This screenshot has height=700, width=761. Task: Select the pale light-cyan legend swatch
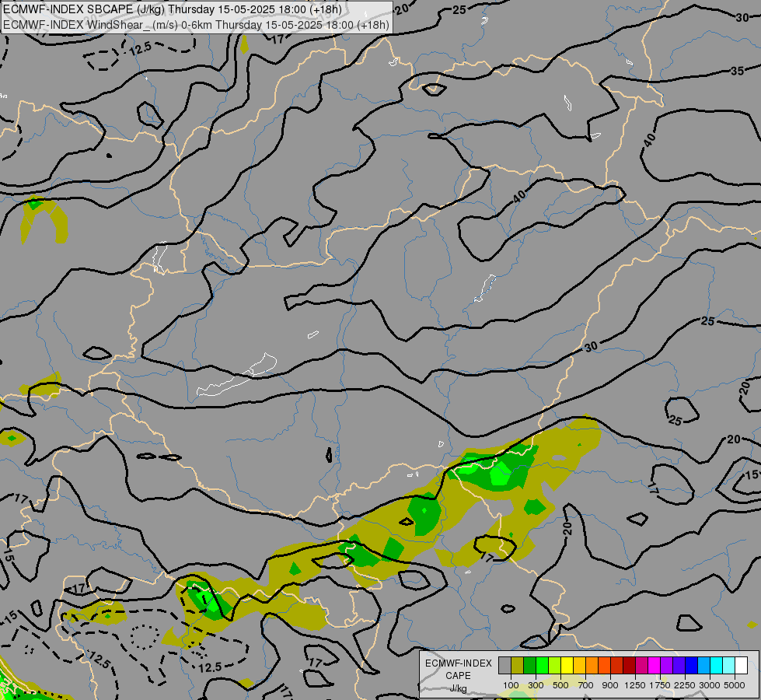pyautogui.click(x=728, y=666)
